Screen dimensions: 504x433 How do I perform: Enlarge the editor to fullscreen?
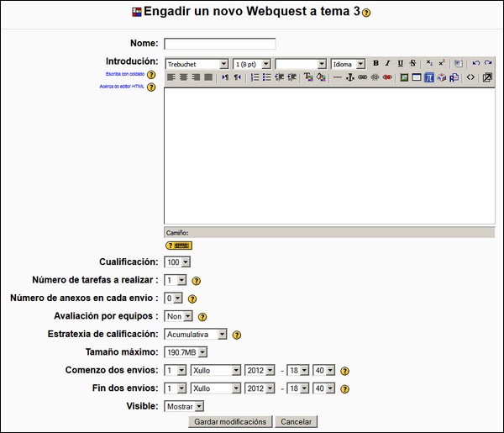pyautogui.click(x=487, y=77)
